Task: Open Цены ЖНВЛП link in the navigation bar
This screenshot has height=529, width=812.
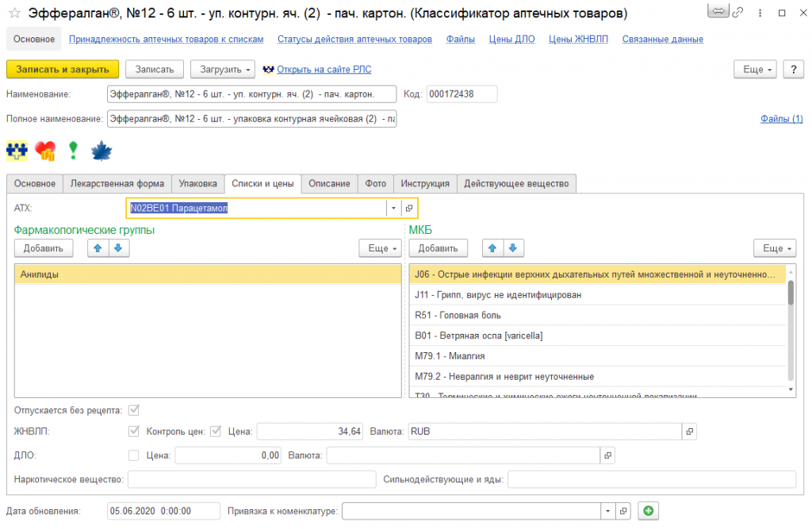Action: coord(578,40)
